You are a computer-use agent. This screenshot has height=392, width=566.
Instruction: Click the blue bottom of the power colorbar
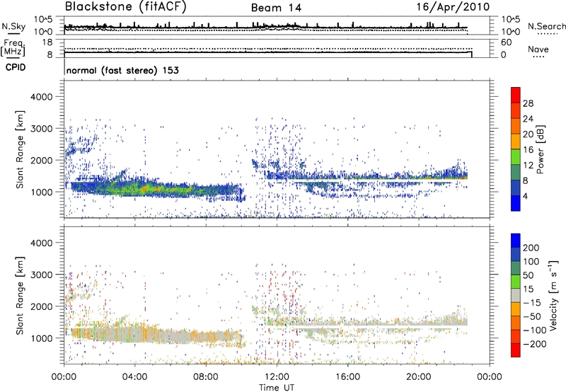coord(516,203)
